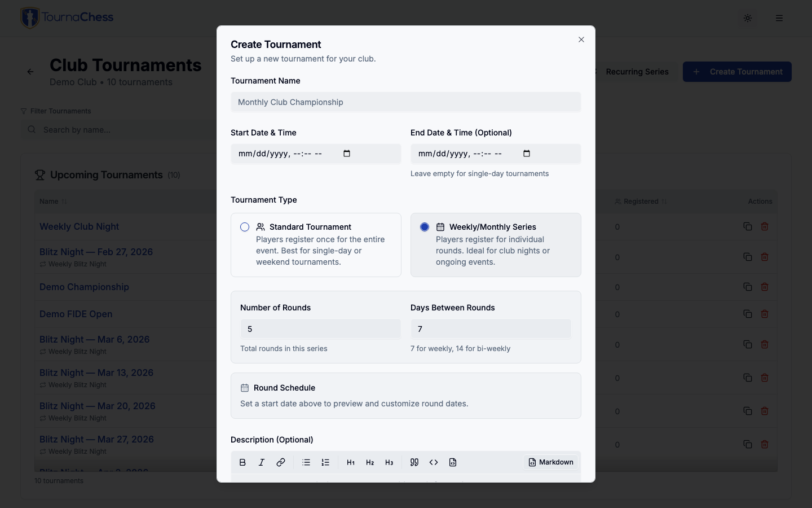Image resolution: width=812 pixels, height=508 pixels.
Task: Select the Weekly/Monthly Series type
Action: pyautogui.click(x=425, y=227)
